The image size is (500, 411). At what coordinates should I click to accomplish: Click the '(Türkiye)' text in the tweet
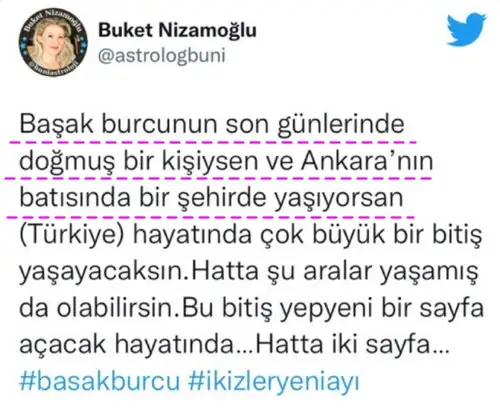(x=72, y=235)
